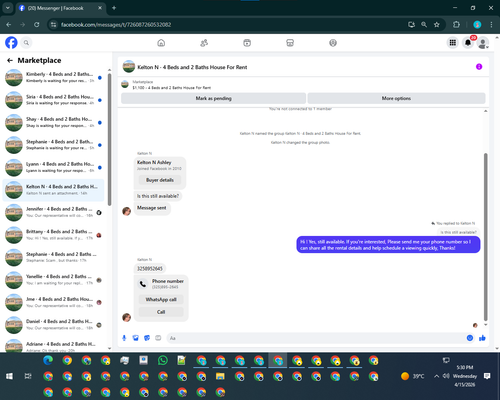Select the Messenger | Facebook tab
500x400 pixels.
click(x=60, y=8)
